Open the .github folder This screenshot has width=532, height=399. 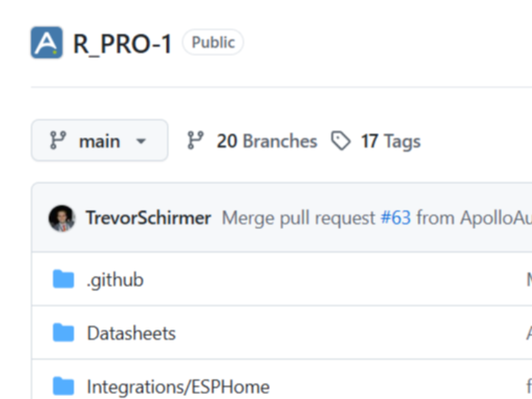115,280
